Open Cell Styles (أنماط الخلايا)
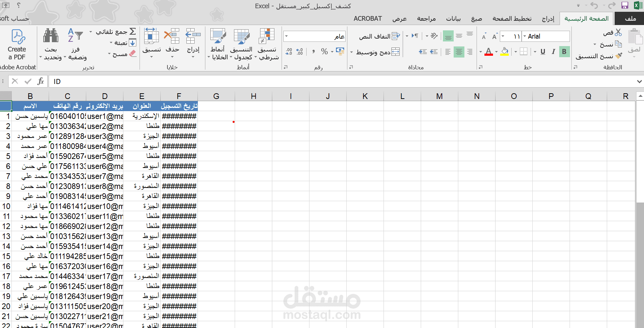 point(218,44)
